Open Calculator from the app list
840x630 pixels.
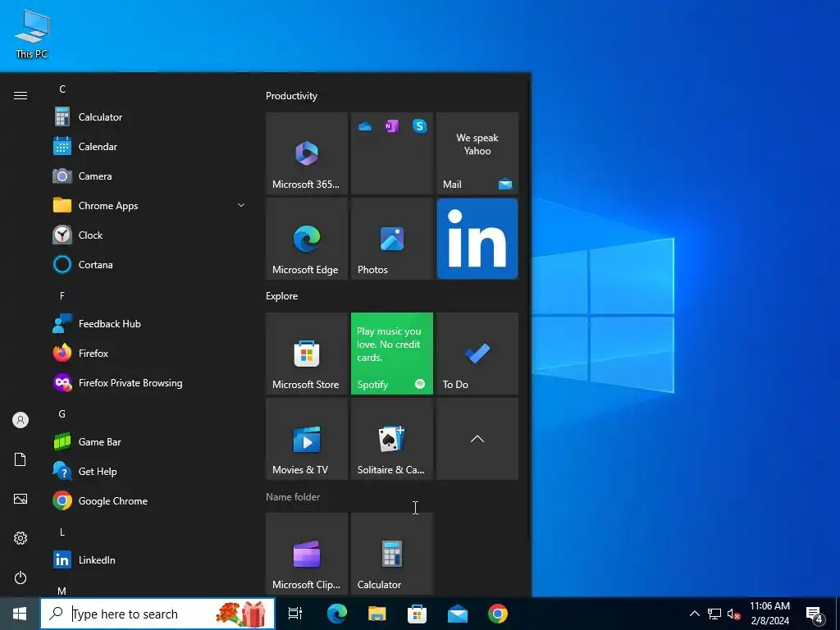(150, 116)
